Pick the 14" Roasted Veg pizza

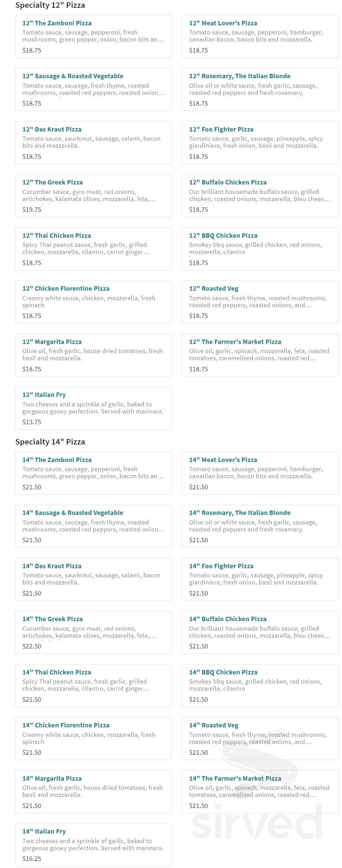(x=214, y=725)
